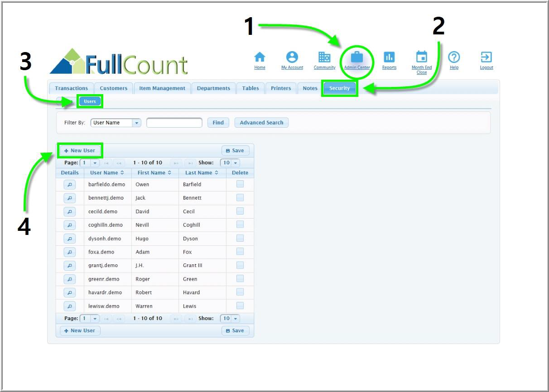Check the Delete box for foxa.demo
Screen dimensions: 549x392
[x=240, y=252]
